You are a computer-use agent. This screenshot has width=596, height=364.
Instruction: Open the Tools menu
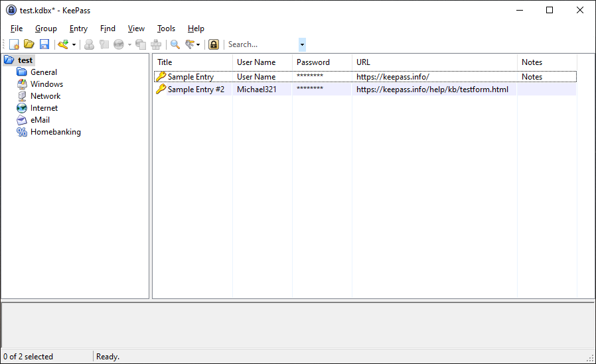coord(166,29)
